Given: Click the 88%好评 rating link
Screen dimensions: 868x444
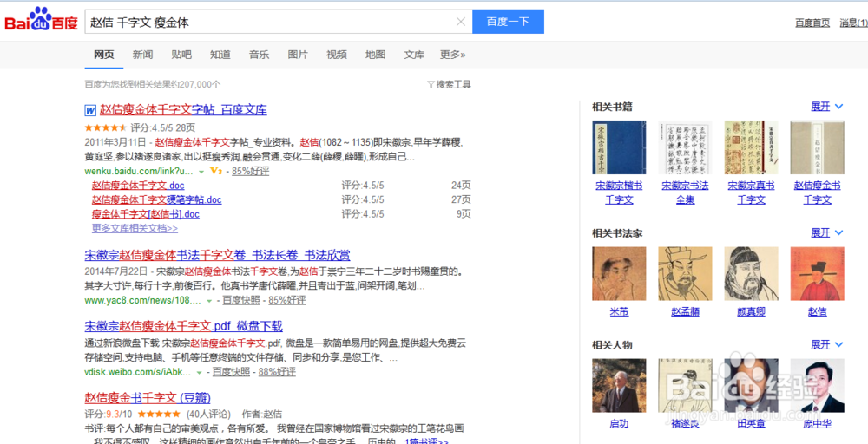Looking at the screenshot, I should click(x=278, y=372).
